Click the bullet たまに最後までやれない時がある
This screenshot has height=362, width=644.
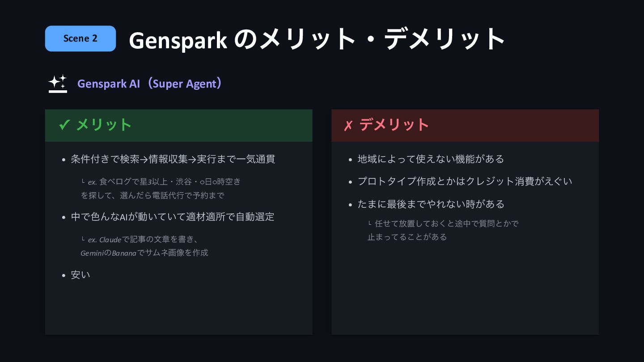[431, 204]
